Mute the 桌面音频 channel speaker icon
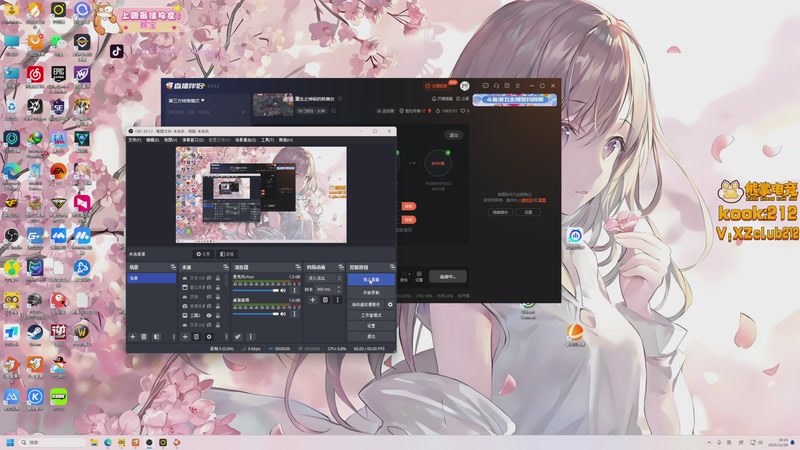This screenshot has width=800, height=450. point(283,314)
